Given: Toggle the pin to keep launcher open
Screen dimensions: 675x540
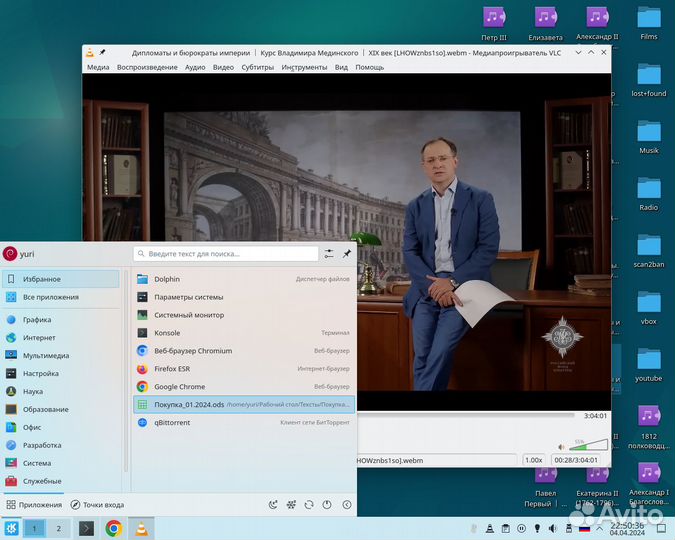Looking at the screenshot, I should pyautogui.click(x=347, y=254).
